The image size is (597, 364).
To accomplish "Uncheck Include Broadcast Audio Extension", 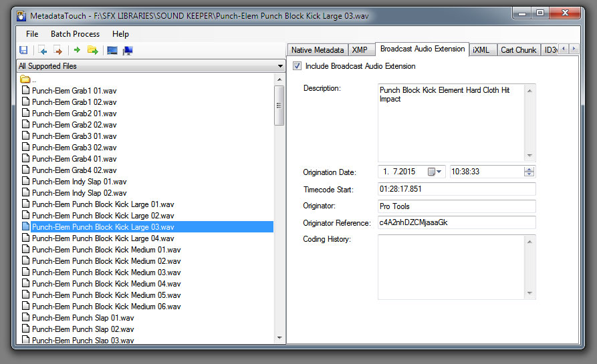I will click(297, 66).
